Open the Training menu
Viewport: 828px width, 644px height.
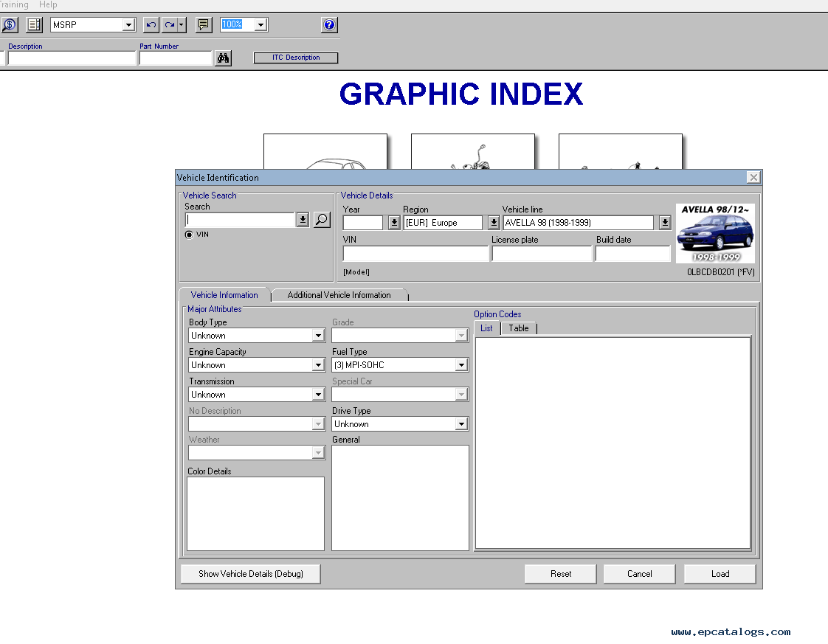click(14, 4)
